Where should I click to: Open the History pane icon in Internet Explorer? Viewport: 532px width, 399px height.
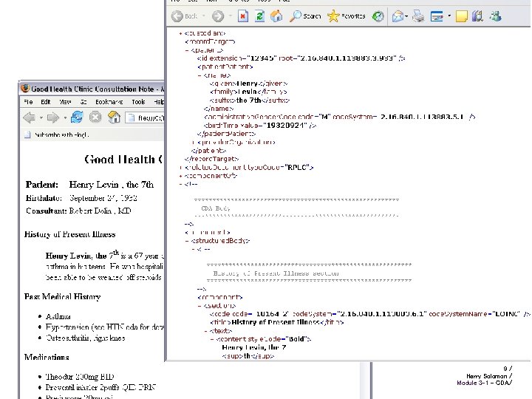(x=378, y=16)
